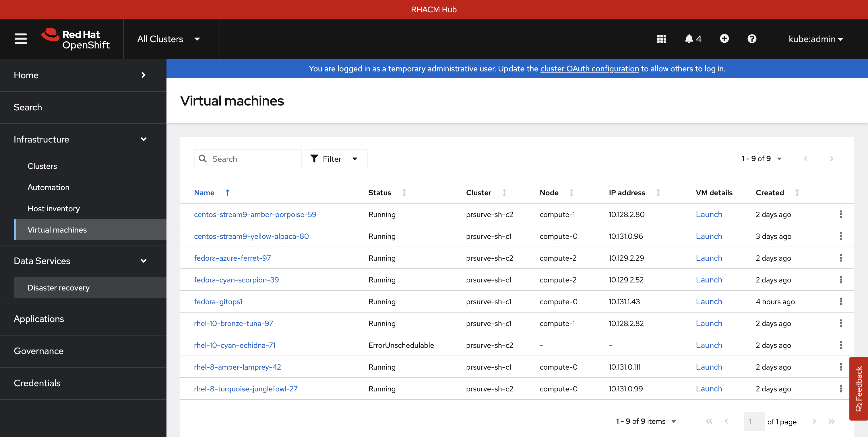View notifications via the bell icon
The height and width of the screenshot is (437, 868).
(689, 39)
